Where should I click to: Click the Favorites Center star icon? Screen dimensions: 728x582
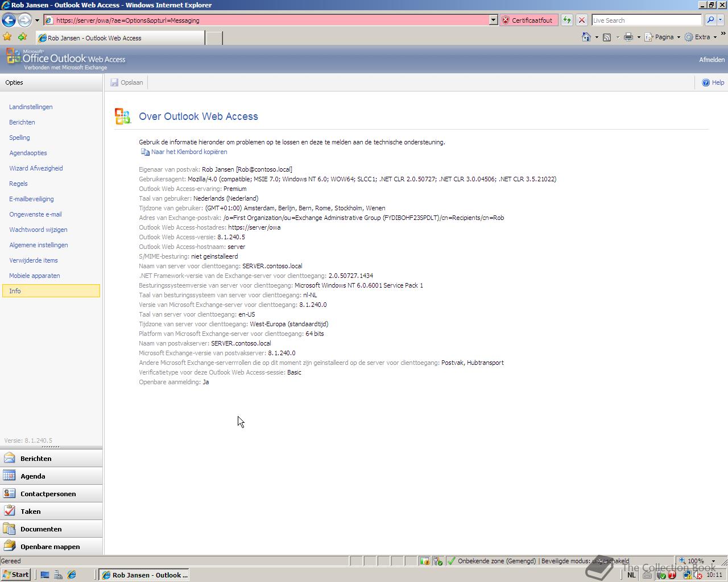7,37
